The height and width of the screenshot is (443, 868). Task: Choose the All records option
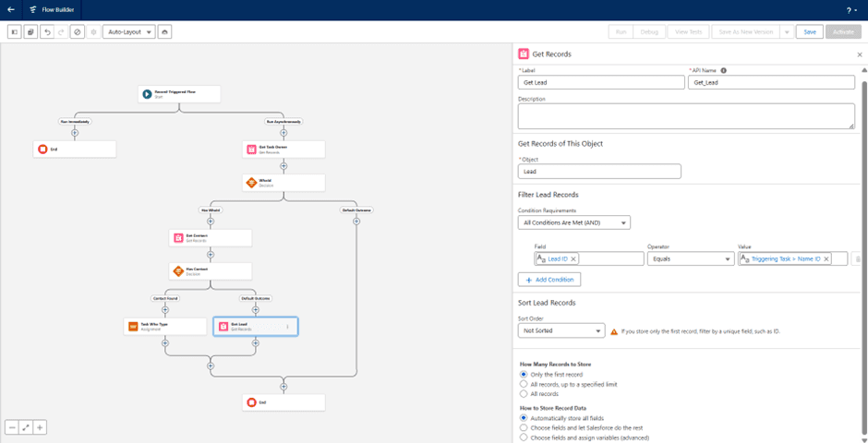[x=524, y=394]
